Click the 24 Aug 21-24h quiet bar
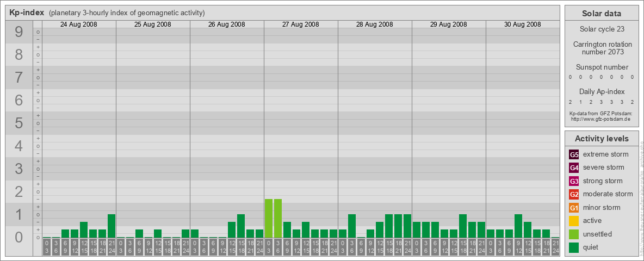The image size is (644, 261). coord(112,226)
